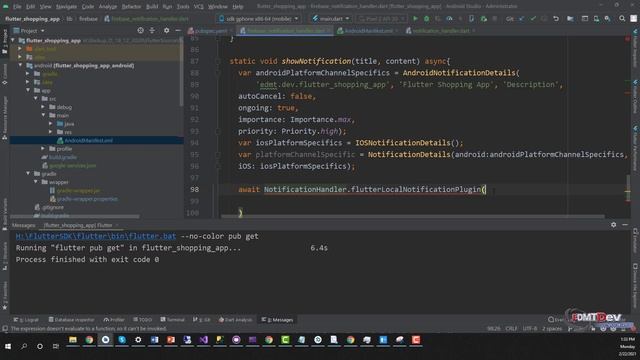Click the account avatar icon beside search
Viewport: 640px width, 360px height.
[633, 19]
